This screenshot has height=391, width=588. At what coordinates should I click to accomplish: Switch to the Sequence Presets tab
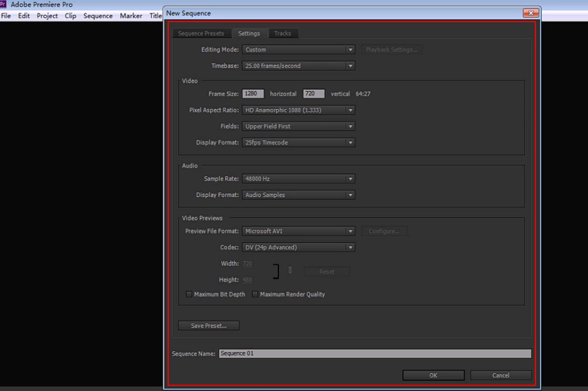[201, 33]
